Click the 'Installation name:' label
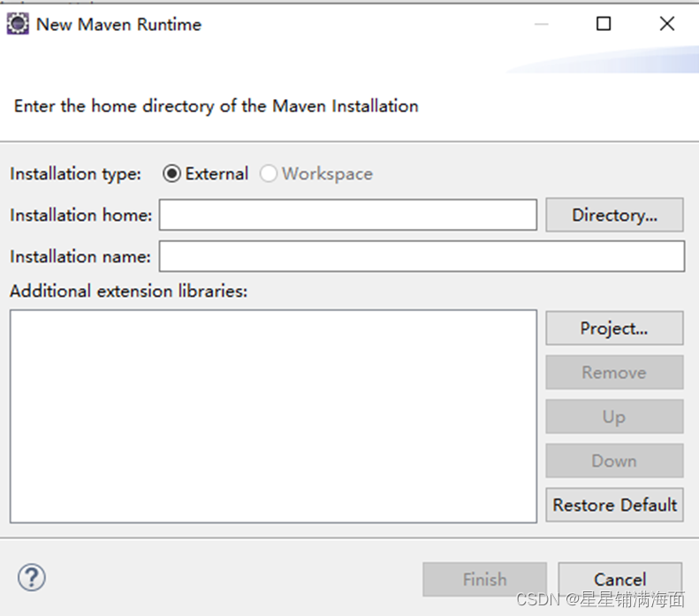 [80, 256]
